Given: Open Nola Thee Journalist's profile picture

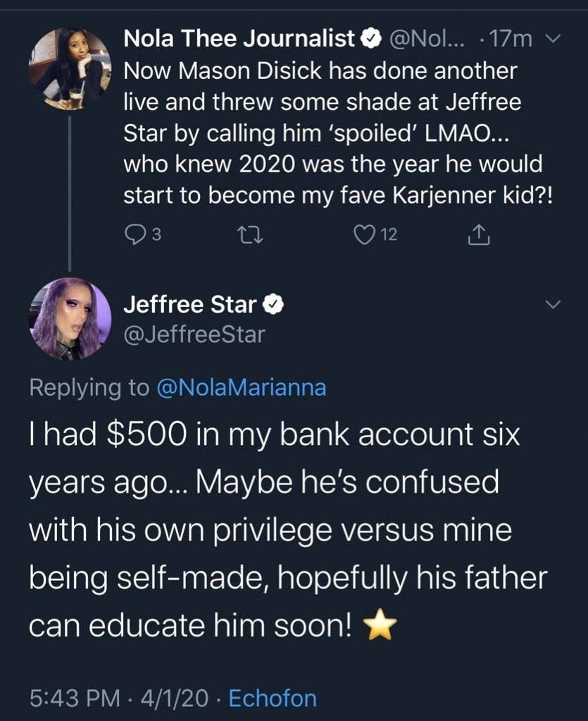Looking at the screenshot, I should pyautogui.click(x=69, y=69).
